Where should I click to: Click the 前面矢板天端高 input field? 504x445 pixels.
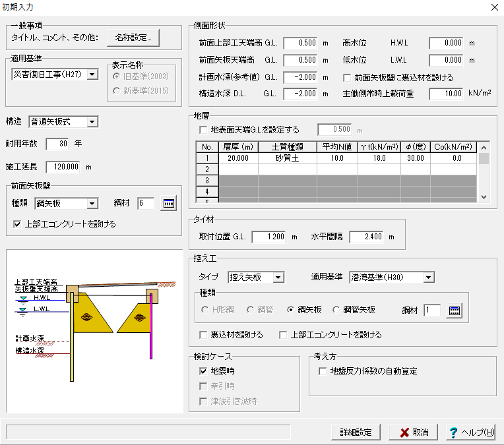(300, 60)
